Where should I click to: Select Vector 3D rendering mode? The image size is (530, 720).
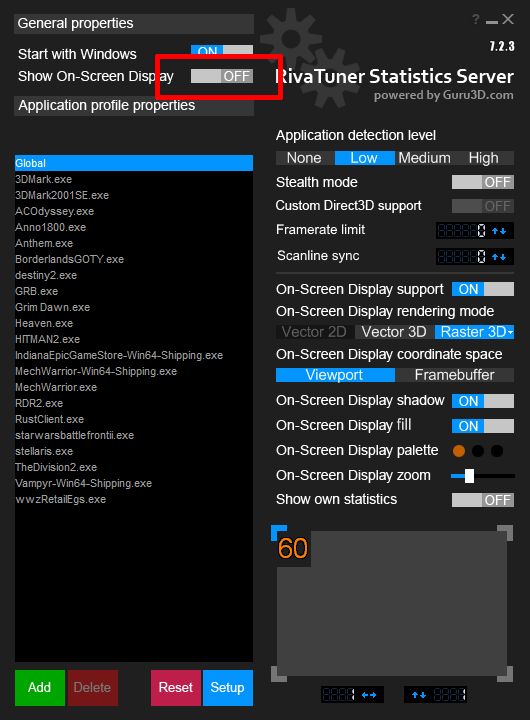(394, 332)
